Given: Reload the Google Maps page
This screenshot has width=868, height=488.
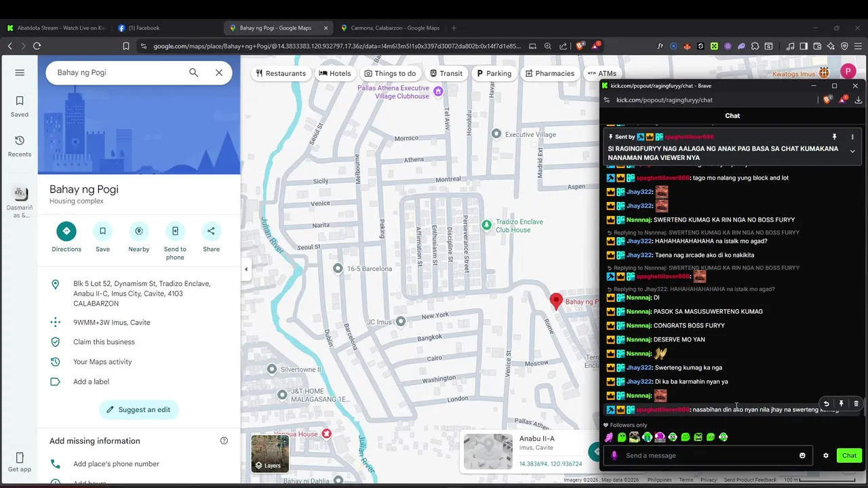Looking at the screenshot, I should [37, 46].
